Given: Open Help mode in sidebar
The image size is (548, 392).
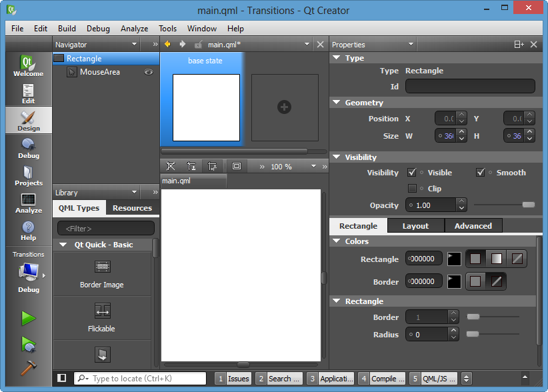Looking at the screenshot, I should pyautogui.click(x=28, y=230).
